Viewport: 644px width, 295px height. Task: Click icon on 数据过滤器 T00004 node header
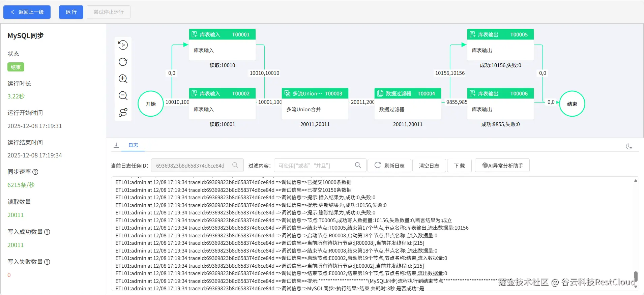(380, 93)
